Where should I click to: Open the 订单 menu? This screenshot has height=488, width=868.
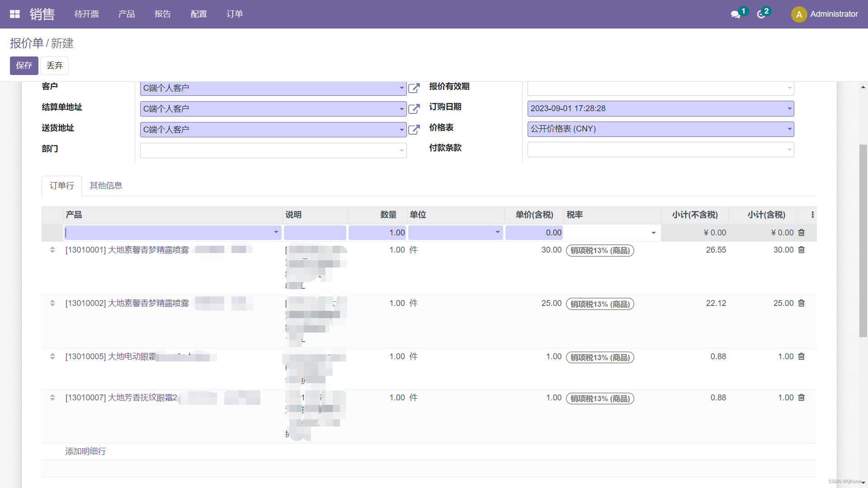coord(235,14)
